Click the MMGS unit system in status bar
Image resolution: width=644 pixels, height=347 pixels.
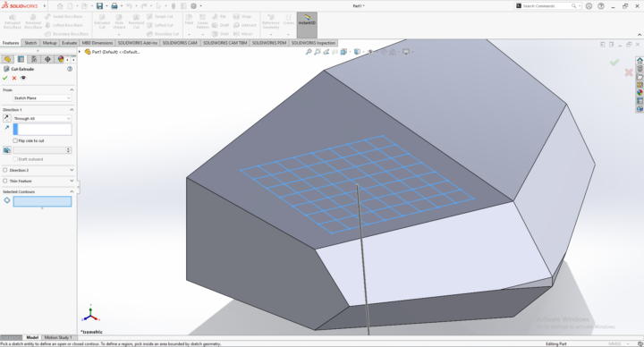point(614,343)
